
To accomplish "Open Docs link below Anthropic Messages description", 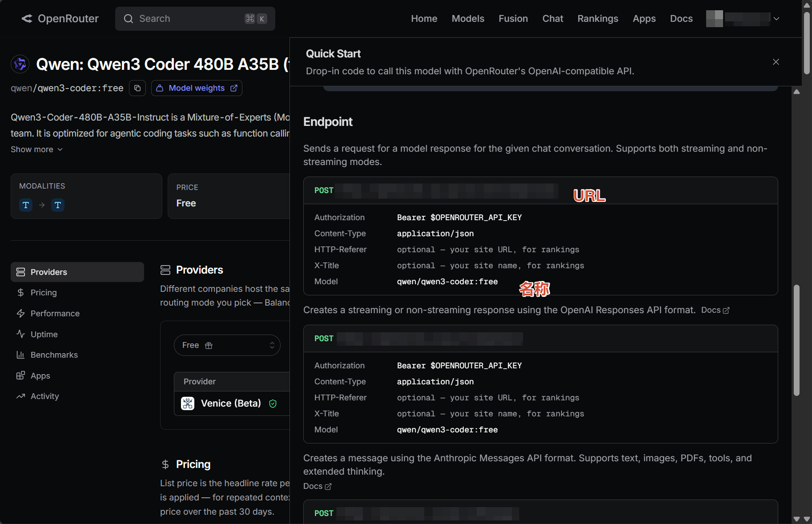I will tap(317, 486).
